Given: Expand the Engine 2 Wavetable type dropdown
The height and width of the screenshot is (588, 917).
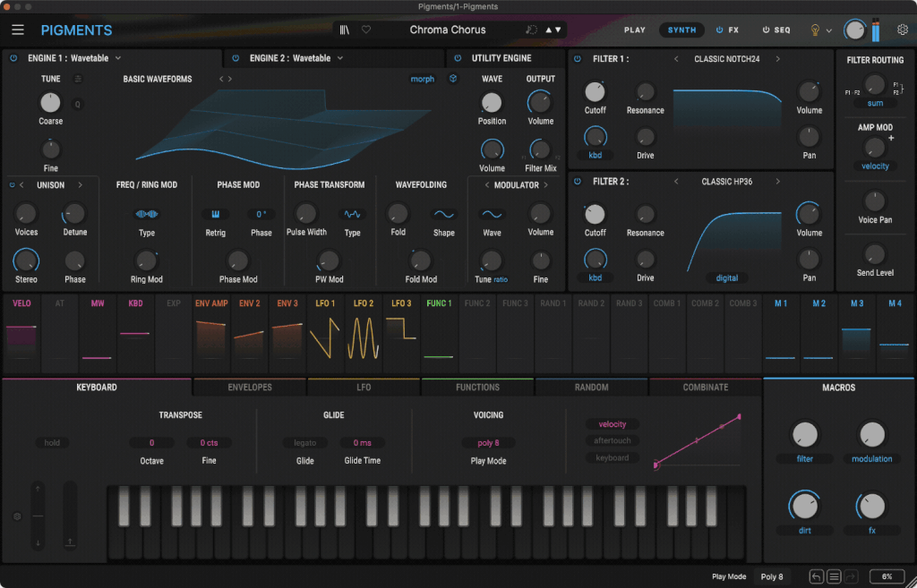Looking at the screenshot, I should tap(340, 58).
